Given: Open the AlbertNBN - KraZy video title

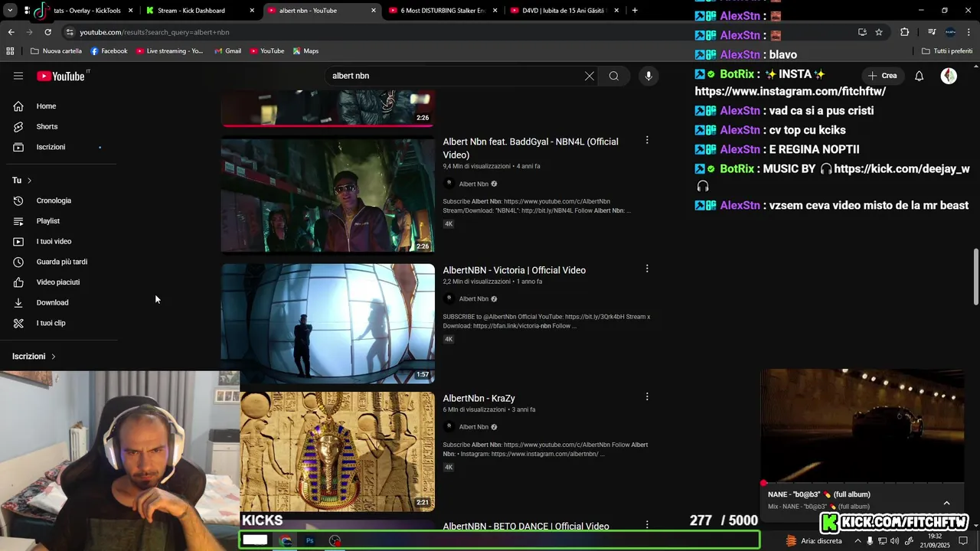Looking at the screenshot, I should coord(479,398).
